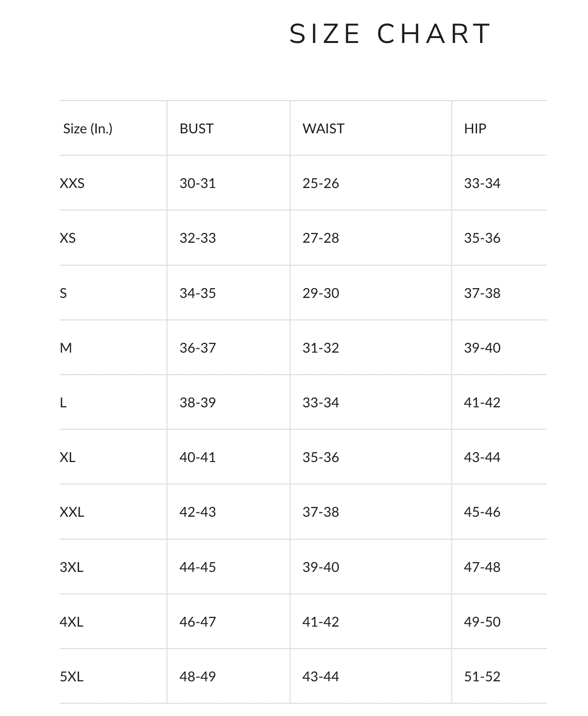Click the 49-50 hip value for 4XL

tap(483, 622)
